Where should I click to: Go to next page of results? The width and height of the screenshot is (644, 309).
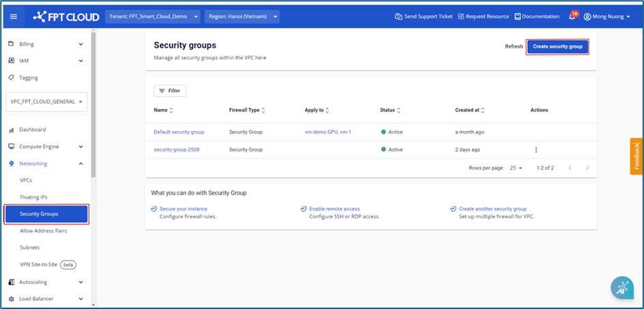point(587,168)
